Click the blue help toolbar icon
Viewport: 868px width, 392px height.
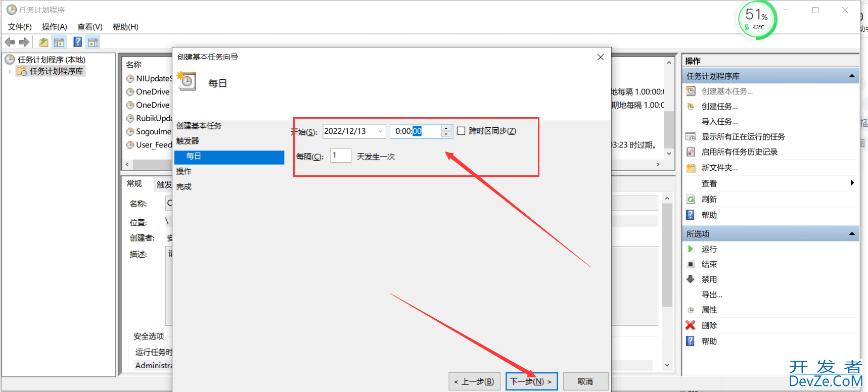[x=77, y=42]
